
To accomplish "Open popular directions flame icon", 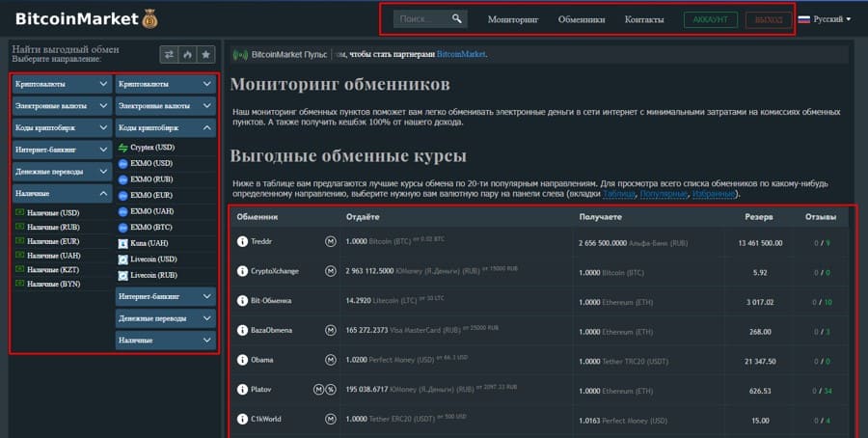I will [188, 54].
